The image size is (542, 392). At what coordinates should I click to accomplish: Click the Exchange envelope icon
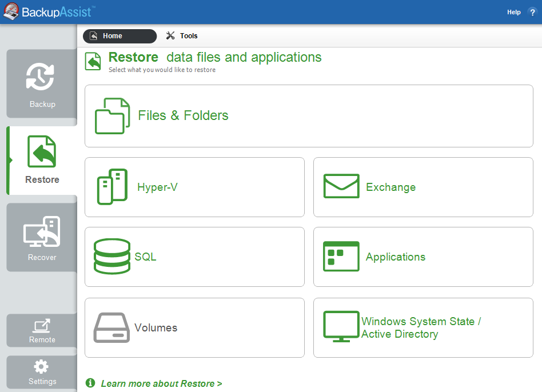(341, 186)
